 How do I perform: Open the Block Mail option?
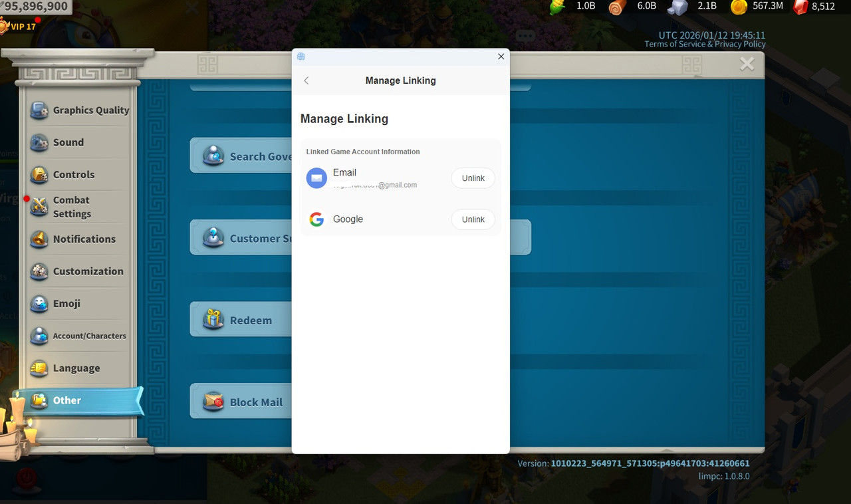click(241, 402)
